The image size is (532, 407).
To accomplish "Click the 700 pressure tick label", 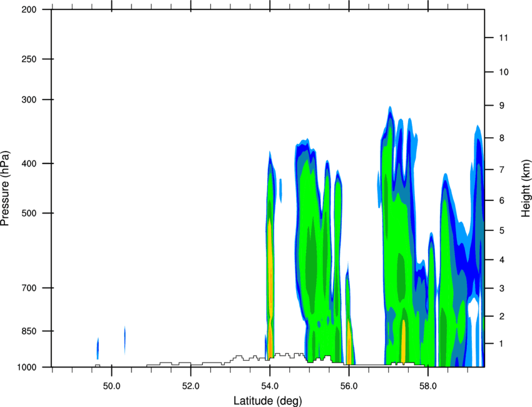I will click(29, 288).
